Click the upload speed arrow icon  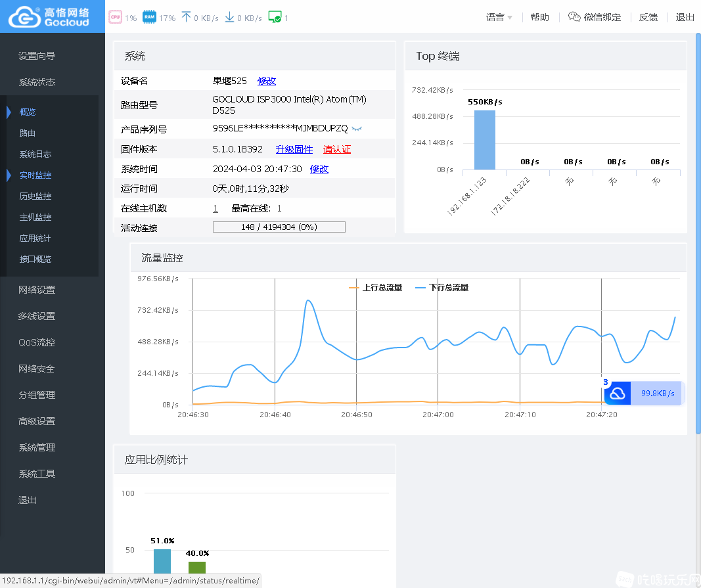186,17
